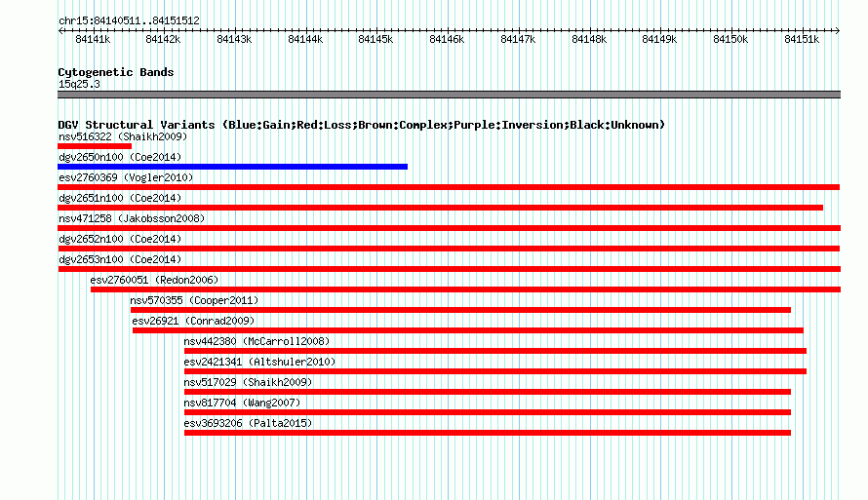This screenshot has height=500, width=868.
Task: Select the red nsv517029 loss bar
Action: [x=488, y=392]
